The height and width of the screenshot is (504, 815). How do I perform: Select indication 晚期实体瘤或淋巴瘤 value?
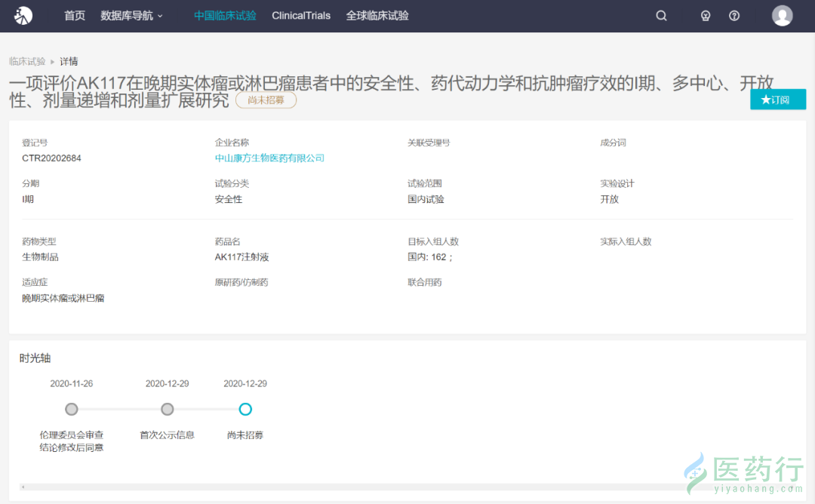(63, 298)
